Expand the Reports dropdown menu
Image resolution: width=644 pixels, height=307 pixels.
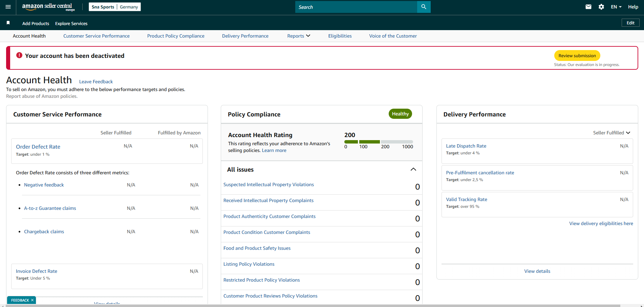(x=299, y=36)
